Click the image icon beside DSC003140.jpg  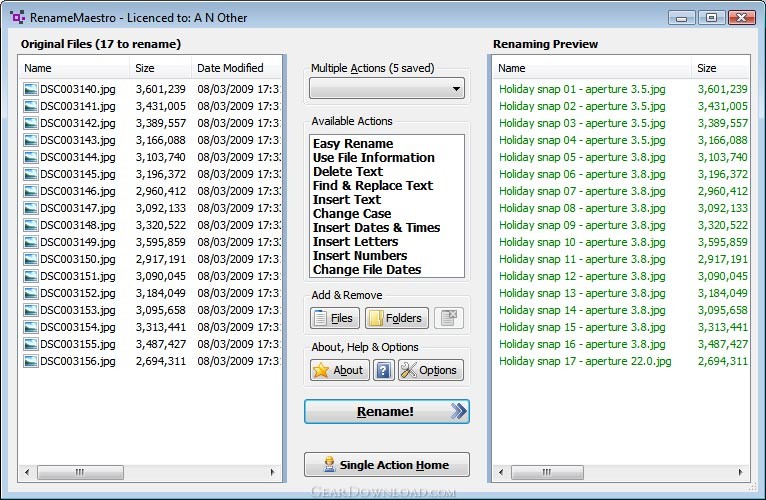click(30, 89)
